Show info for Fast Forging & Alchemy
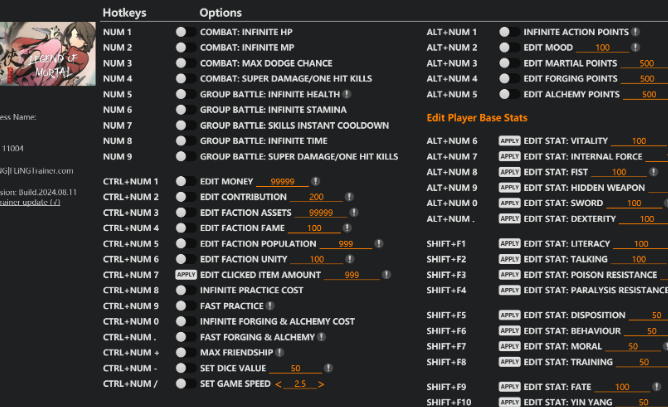The image size is (668, 407). 324,337
